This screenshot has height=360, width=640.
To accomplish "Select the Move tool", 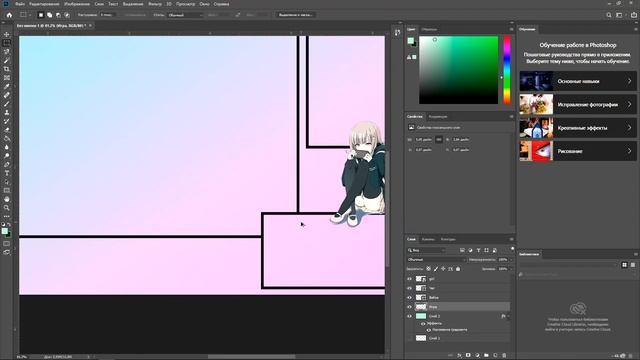I will point(7,34).
